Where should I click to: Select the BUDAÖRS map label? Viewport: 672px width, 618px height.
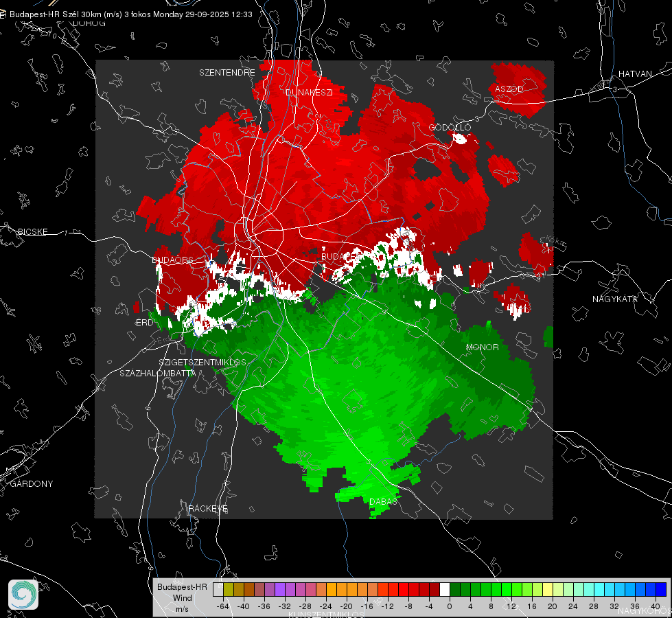coord(172,260)
